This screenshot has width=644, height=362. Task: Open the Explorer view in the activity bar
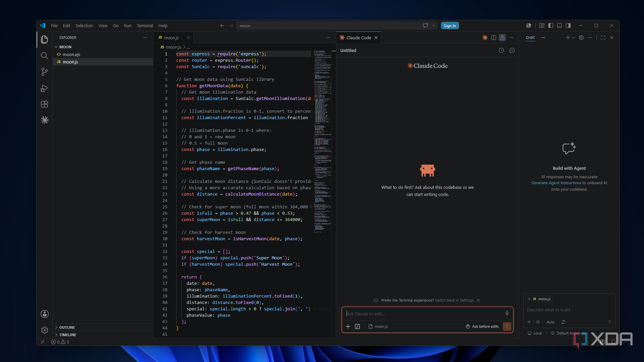[x=44, y=40]
